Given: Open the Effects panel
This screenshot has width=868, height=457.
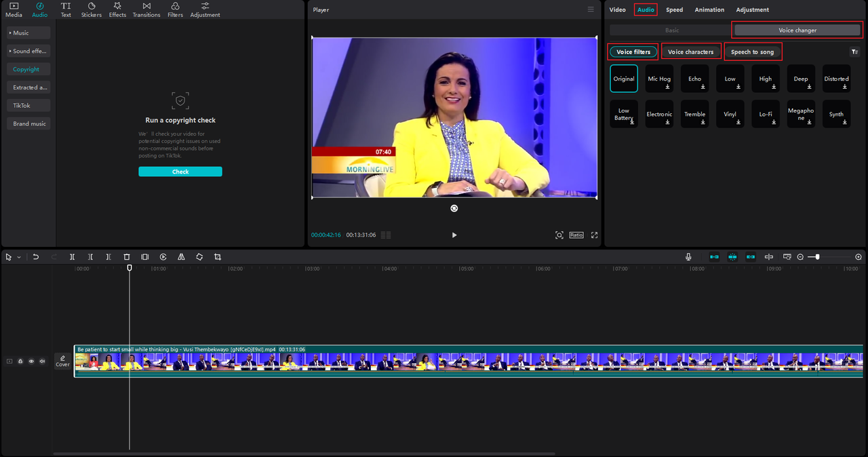Looking at the screenshot, I should click(x=117, y=9).
